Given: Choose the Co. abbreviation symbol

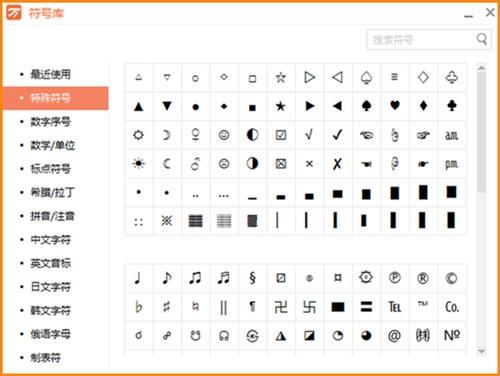Looking at the screenshot, I should 452,307.
